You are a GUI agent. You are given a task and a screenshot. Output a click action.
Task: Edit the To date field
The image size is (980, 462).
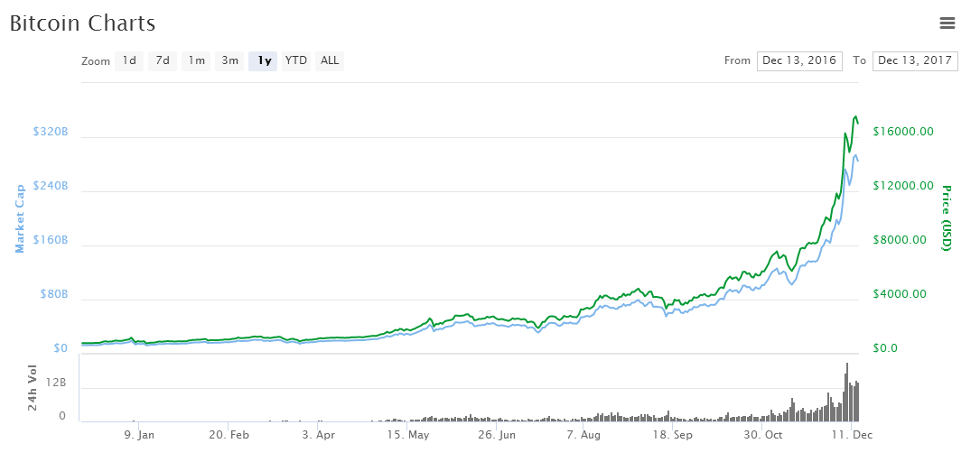point(915,60)
